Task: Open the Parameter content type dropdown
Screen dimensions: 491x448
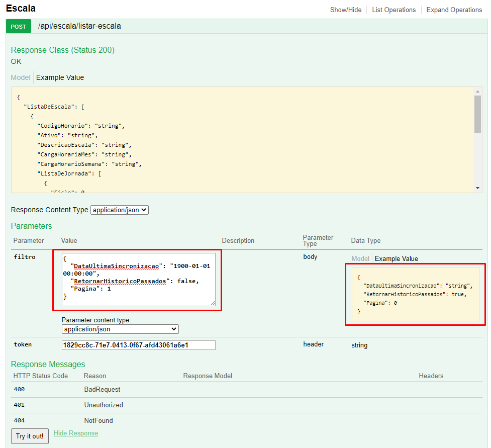Action: tap(120, 329)
